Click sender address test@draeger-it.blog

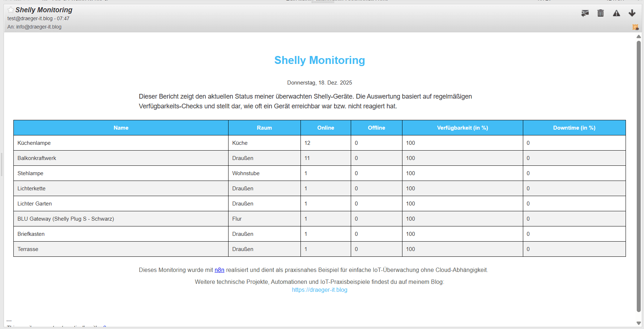pyautogui.click(x=30, y=18)
